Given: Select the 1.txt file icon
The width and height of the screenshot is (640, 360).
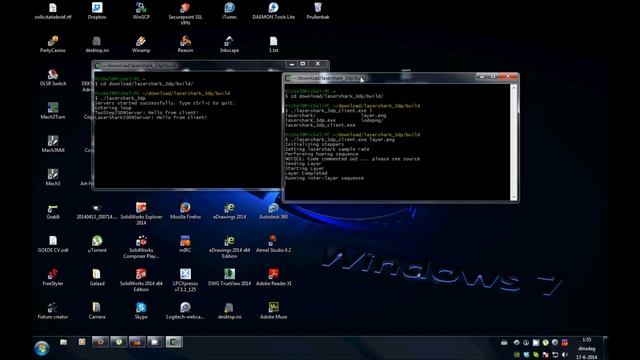Looking at the screenshot, I should [x=273, y=44].
